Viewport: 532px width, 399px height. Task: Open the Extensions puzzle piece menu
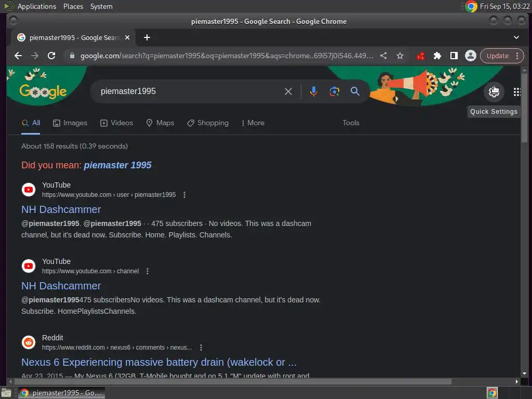coord(437,56)
